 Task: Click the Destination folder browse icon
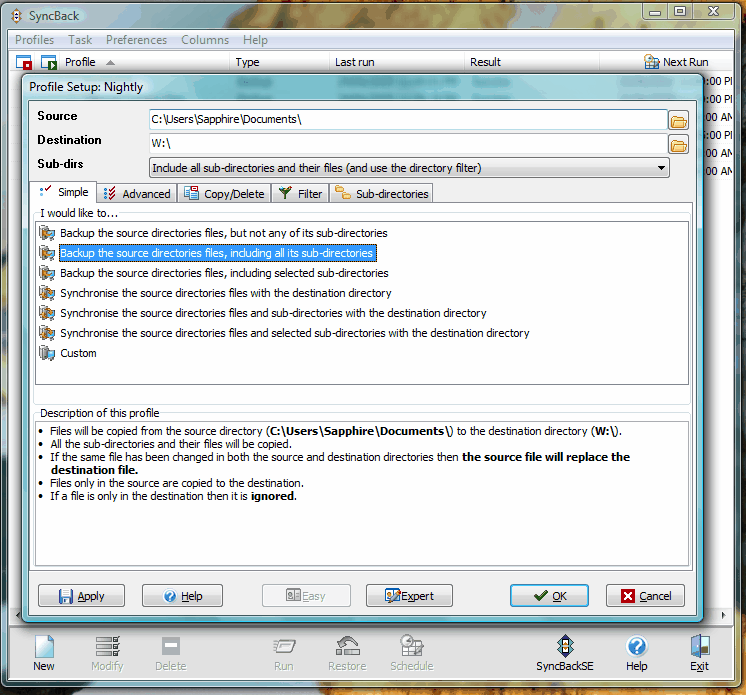pyautogui.click(x=678, y=145)
